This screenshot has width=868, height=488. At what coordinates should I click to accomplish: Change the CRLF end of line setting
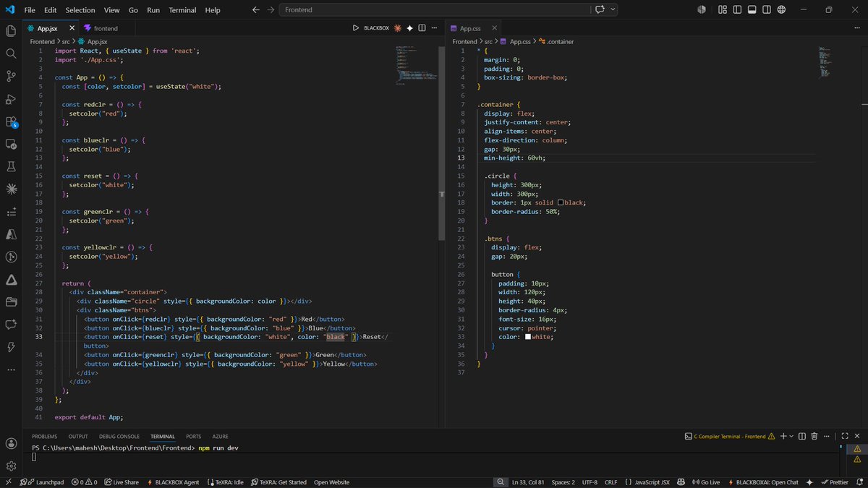click(610, 482)
